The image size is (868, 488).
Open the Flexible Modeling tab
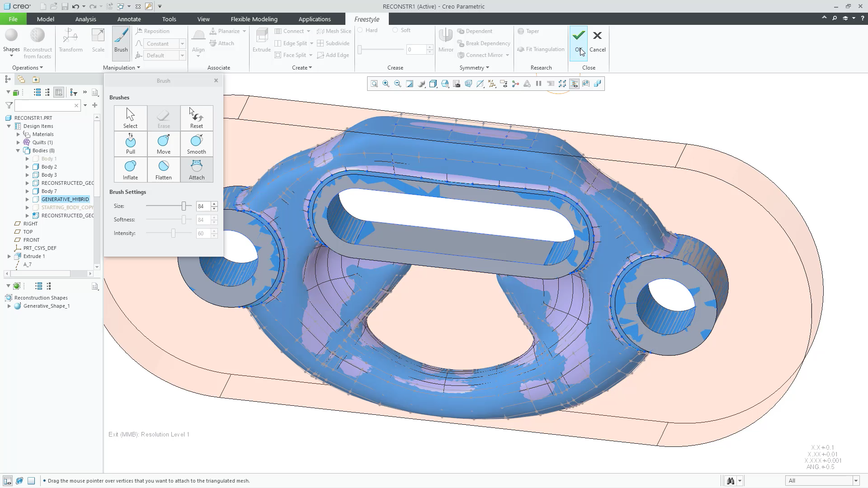(x=254, y=19)
